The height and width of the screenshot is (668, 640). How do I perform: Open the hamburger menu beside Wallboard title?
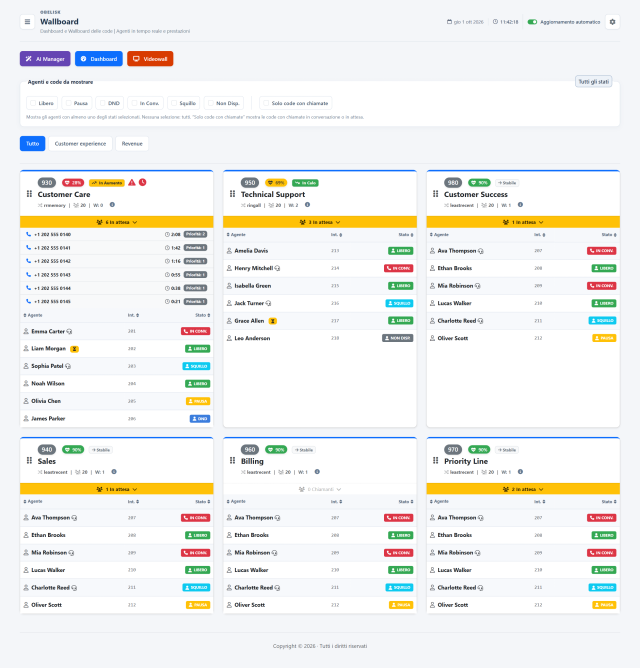point(27,22)
